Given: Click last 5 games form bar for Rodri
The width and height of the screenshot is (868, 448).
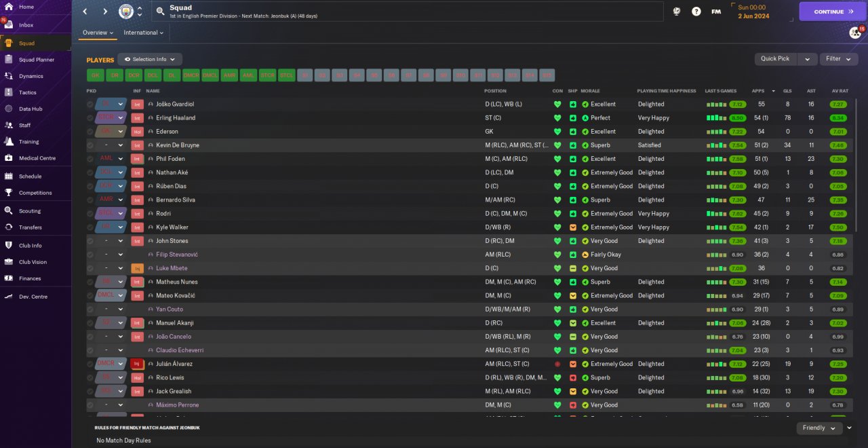Looking at the screenshot, I should 715,214.
